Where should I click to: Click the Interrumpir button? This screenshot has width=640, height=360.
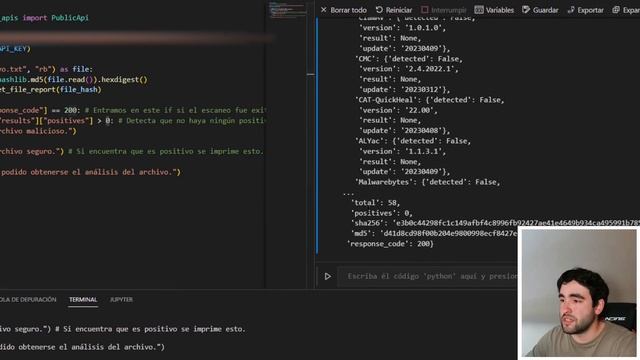pos(444,10)
